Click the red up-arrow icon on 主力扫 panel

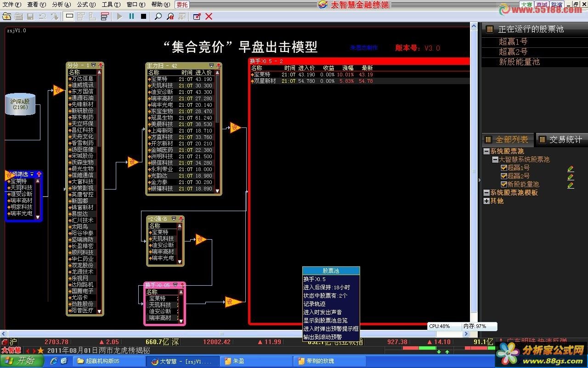pyautogui.click(x=218, y=66)
